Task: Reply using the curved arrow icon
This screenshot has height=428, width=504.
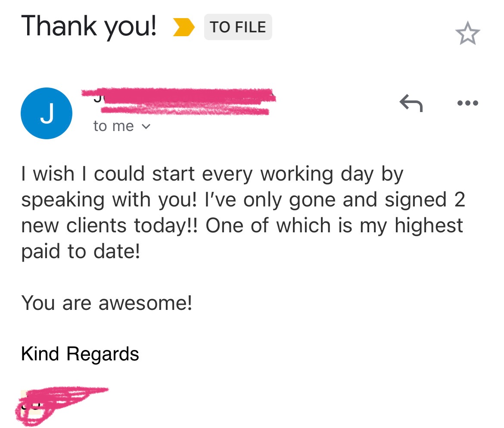Action: click(x=411, y=103)
